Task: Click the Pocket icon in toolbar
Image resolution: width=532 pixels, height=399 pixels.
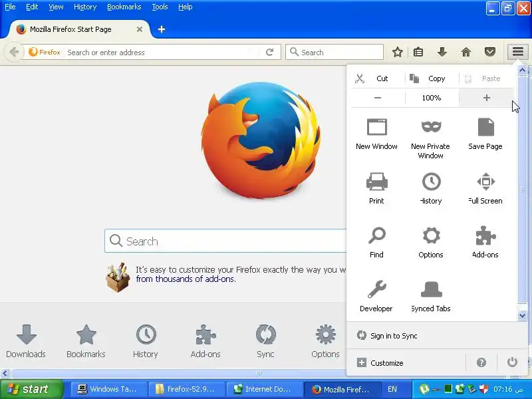Action: tap(490, 52)
